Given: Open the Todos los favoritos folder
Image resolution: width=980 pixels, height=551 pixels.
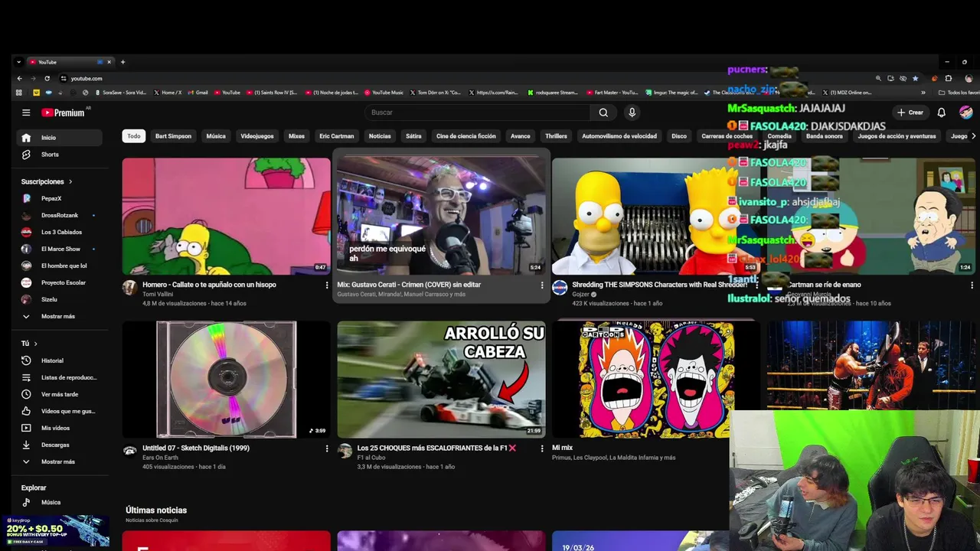Looking at the screenshot, I should click(958, 93).
